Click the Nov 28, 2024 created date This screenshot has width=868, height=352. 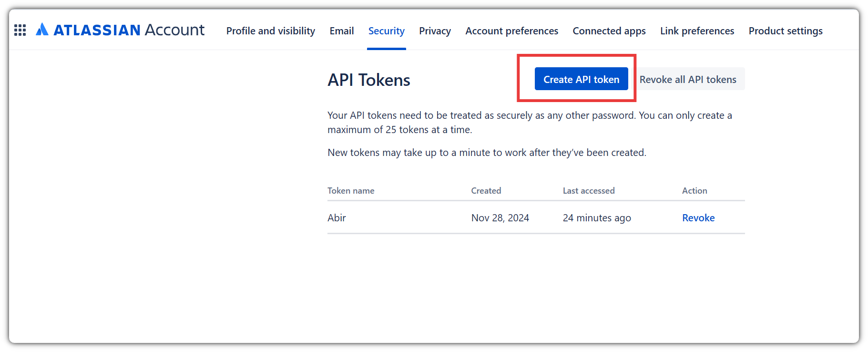click(500, 218)
